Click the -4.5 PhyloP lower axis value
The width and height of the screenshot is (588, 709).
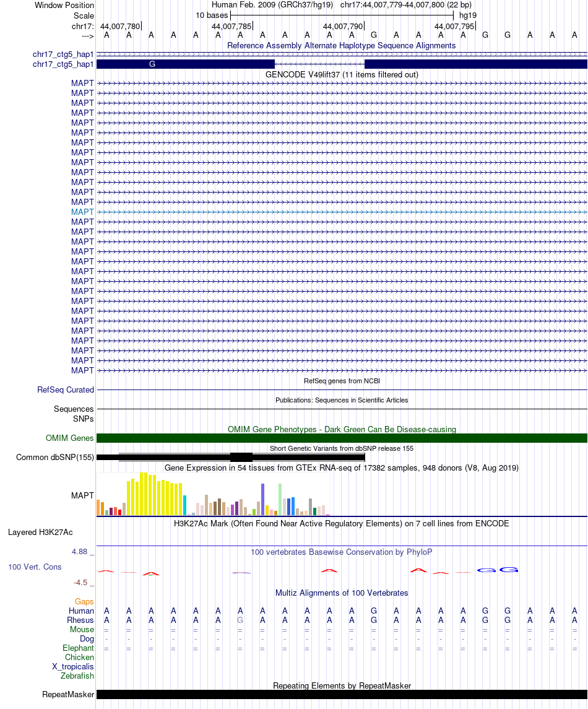pos(80,583)
